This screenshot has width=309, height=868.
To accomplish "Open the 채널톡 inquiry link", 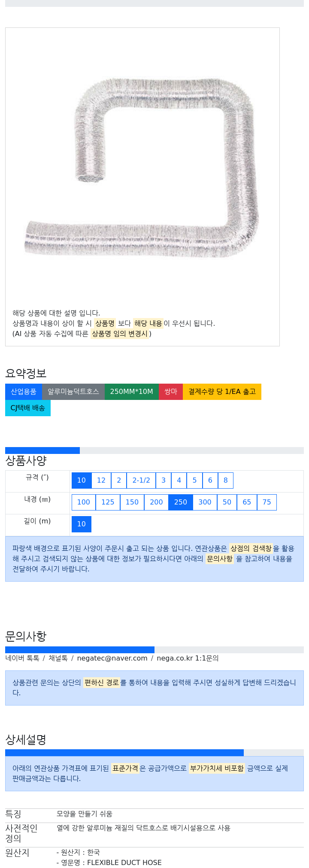I will point(58,658).
